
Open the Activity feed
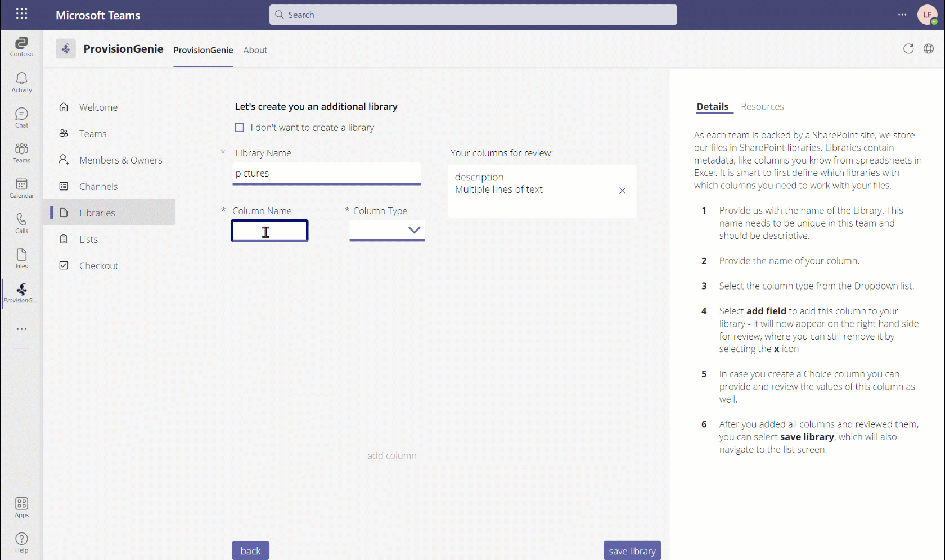pos(21,83)
